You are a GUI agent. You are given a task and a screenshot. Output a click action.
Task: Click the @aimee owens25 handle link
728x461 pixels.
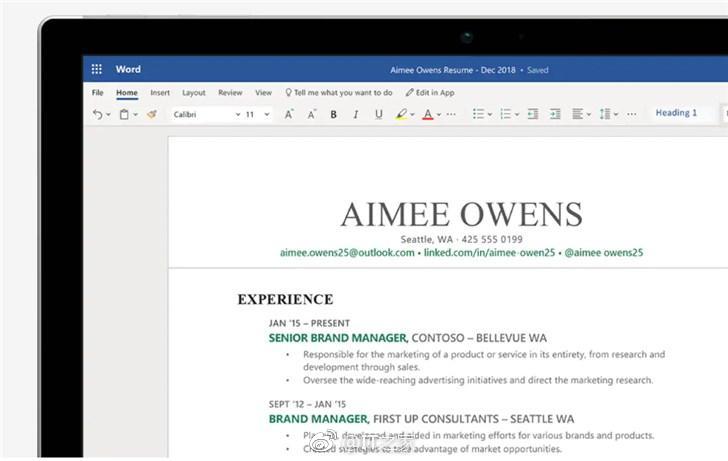(x=604, y=253)
